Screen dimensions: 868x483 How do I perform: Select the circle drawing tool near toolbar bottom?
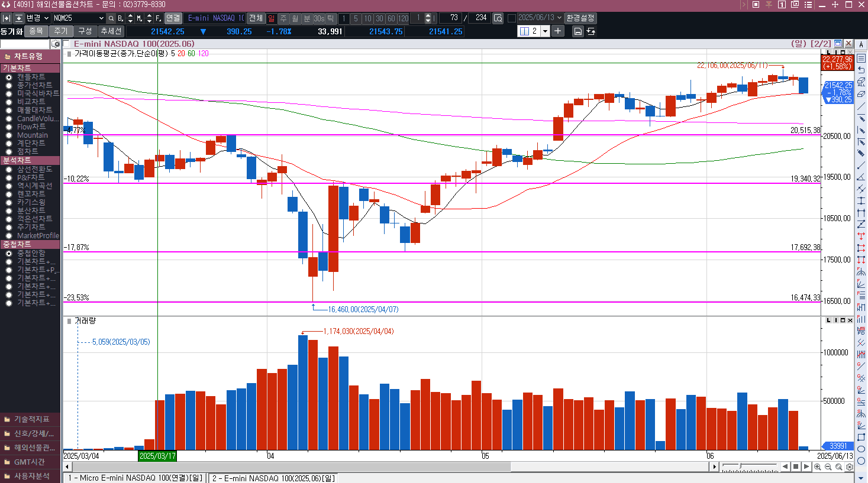(x=861, y=461)
